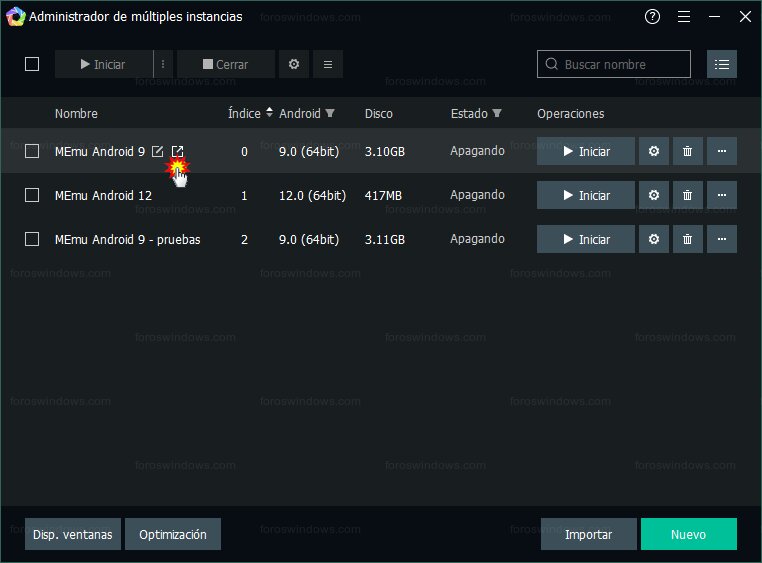This screenshot has height=563, width=762.
Task: Click the Nombre column header
Action: 76,114
